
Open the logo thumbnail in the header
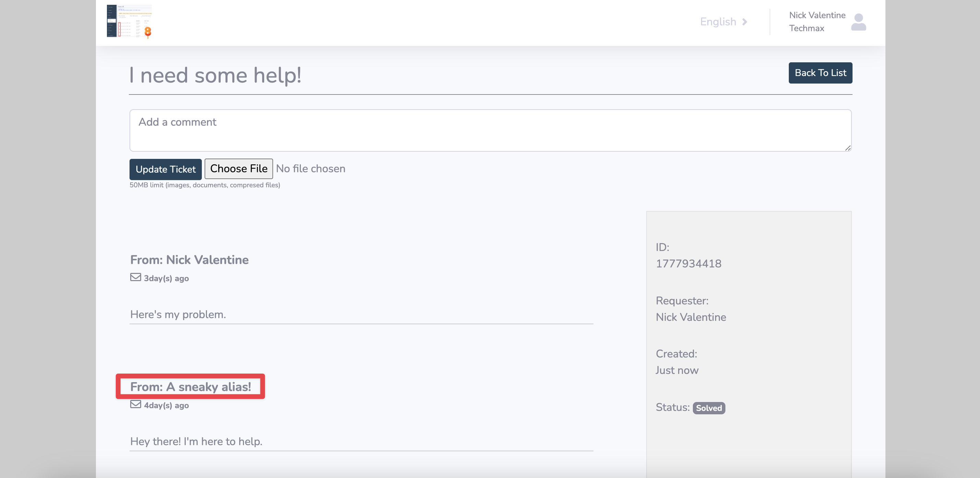pyautogui.click(x=129, y=21)
